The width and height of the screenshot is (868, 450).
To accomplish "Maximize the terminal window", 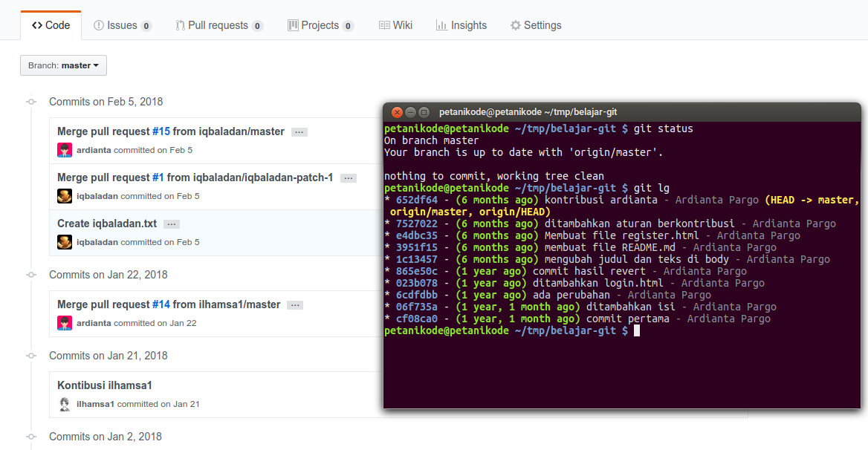I will click(424, 112).
